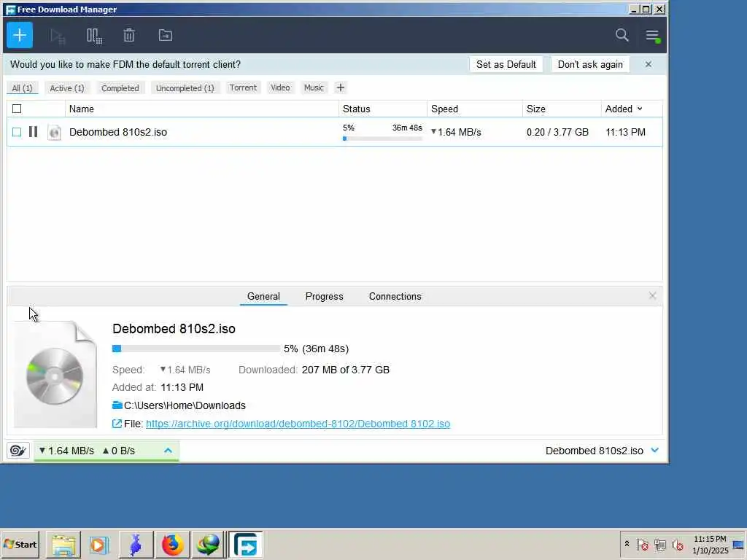Click the disc file icon in download row

pos(54,132)
